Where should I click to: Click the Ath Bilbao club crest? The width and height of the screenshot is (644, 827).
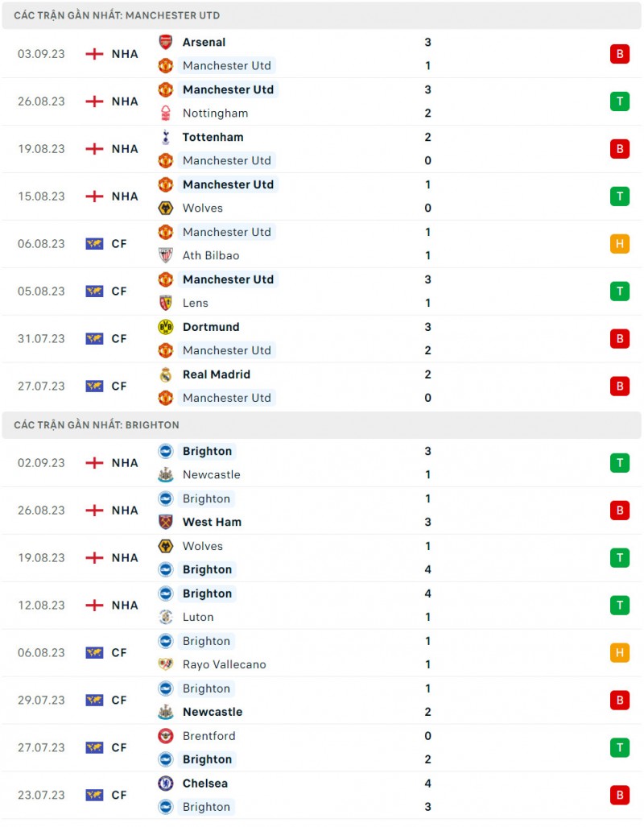tap(165, 256)
